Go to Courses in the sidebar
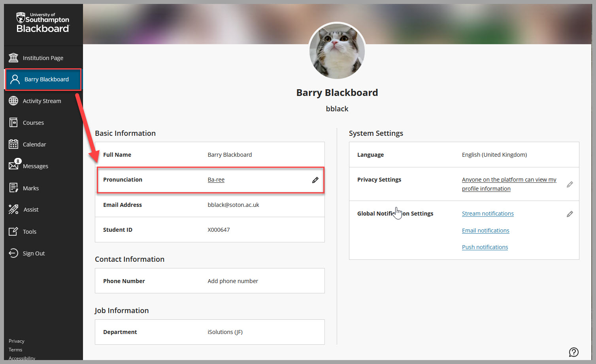596x364 pixels. pos(33,123)
